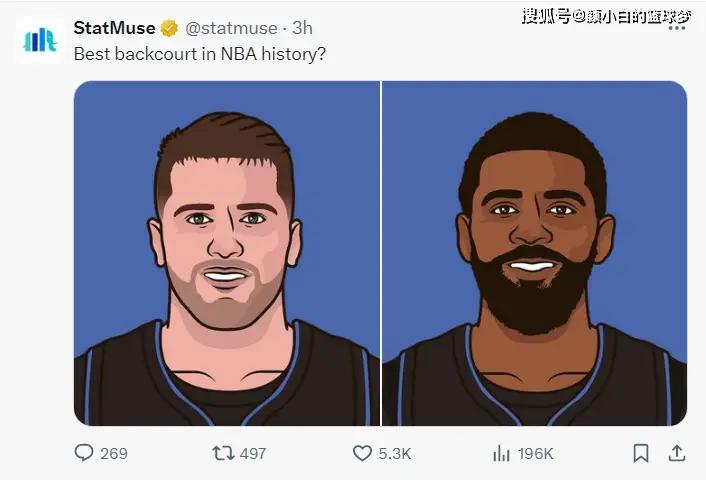Click the StatMuse display name
Image resolution: width=706 pixels, height=480 pixels.
(114, 28)
